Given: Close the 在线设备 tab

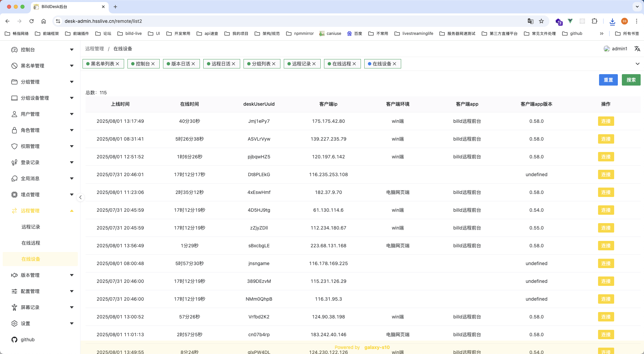Looking at the screenshot, I should [394, 64].
